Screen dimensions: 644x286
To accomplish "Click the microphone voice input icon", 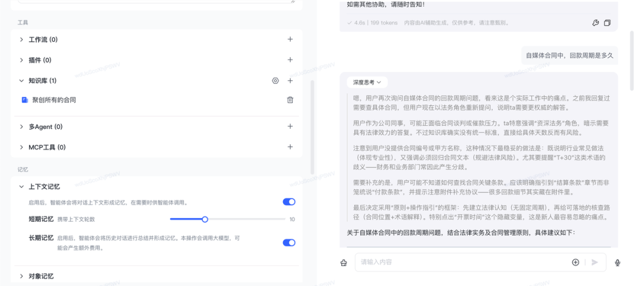I will (618, 262).
